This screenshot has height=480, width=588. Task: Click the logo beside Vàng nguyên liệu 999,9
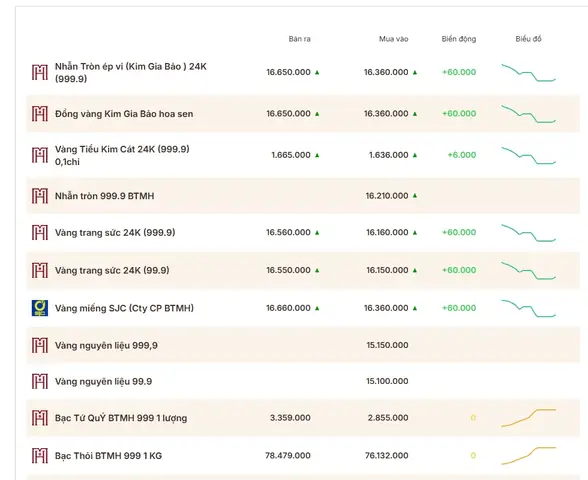(40, 345)
